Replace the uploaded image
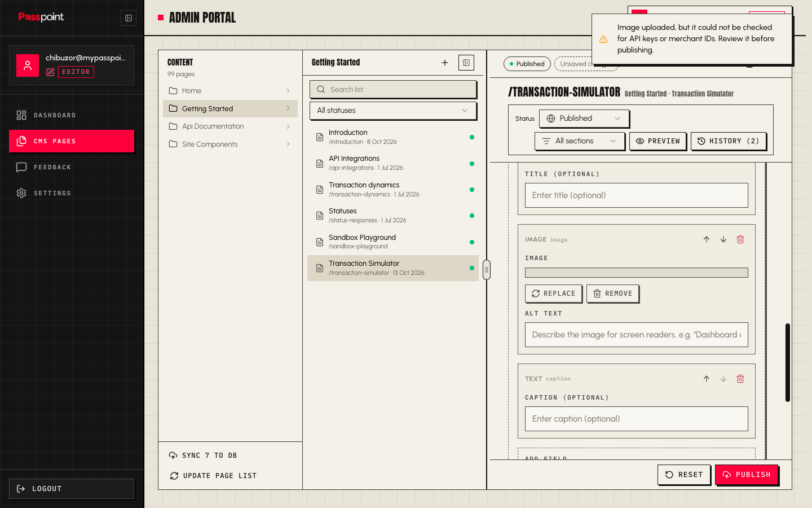 click(554, 294)
